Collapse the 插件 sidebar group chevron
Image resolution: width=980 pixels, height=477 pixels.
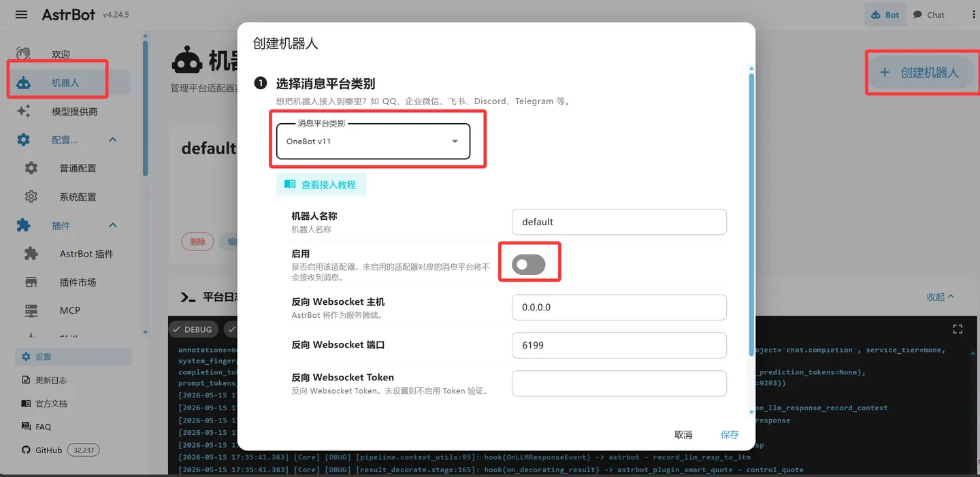(113, 225)
